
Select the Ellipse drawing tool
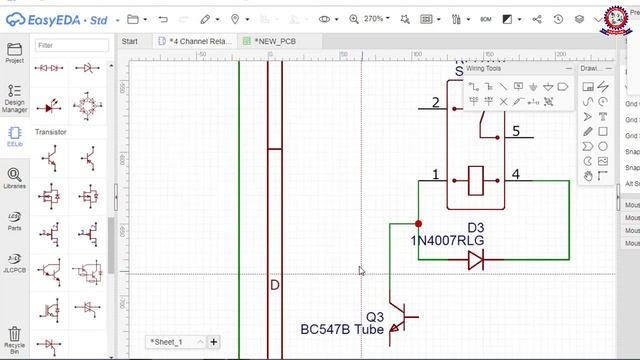[x=603, y=146]
